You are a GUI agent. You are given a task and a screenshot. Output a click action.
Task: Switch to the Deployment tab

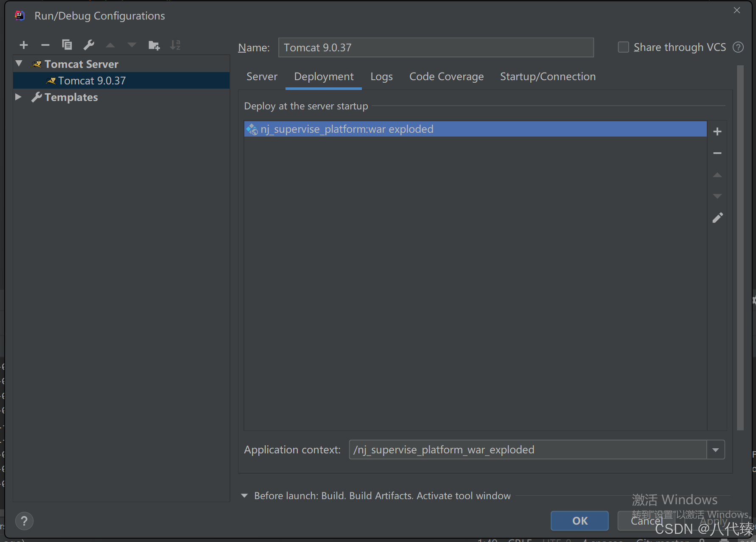point(324,77)
